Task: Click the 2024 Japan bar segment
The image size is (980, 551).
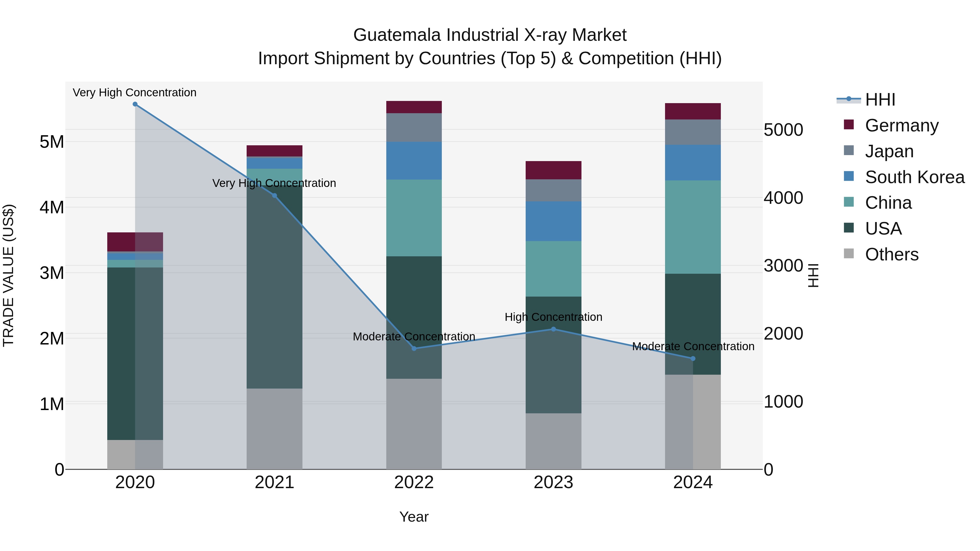Action: click(693, 132)
